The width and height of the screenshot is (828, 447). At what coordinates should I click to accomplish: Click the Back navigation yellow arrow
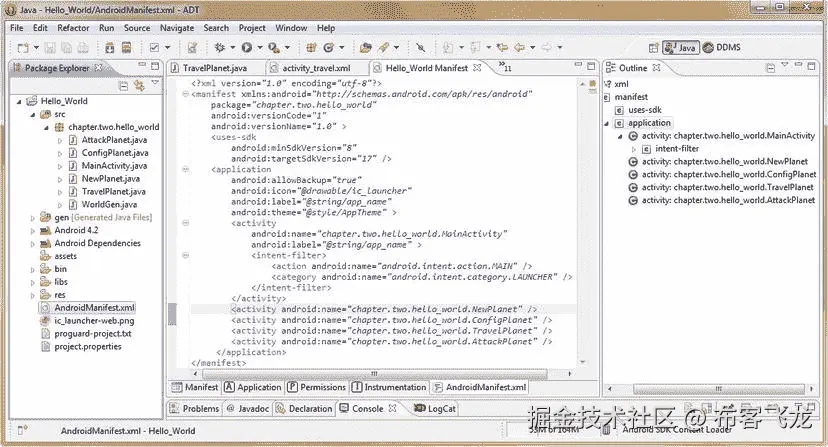click(520, 48)
